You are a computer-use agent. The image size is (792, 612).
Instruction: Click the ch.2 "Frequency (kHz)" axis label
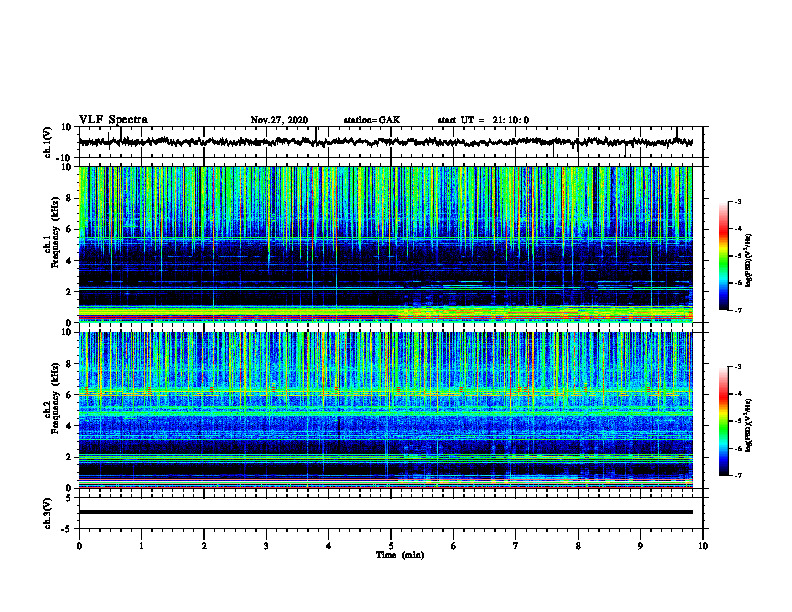pos(55,398)
